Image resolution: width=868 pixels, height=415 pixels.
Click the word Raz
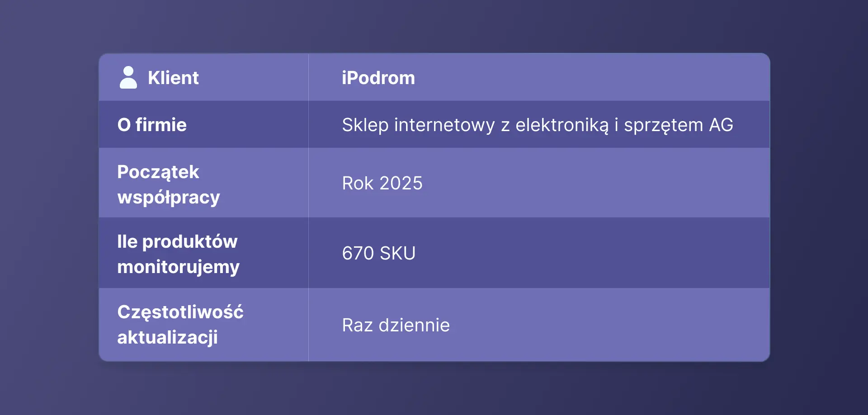(357, 325)
